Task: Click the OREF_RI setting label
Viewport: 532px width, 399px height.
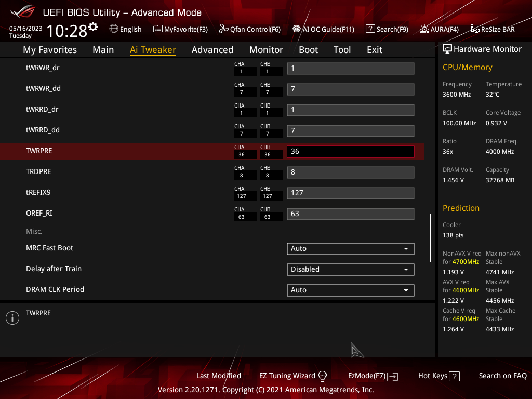Action: [x=39, y=213]
